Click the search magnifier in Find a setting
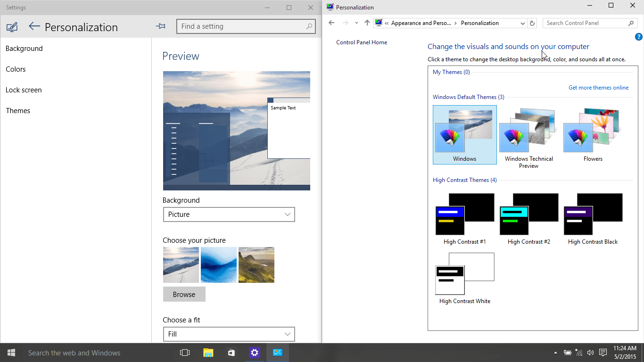The image size is (644, 362). [309, 26]
